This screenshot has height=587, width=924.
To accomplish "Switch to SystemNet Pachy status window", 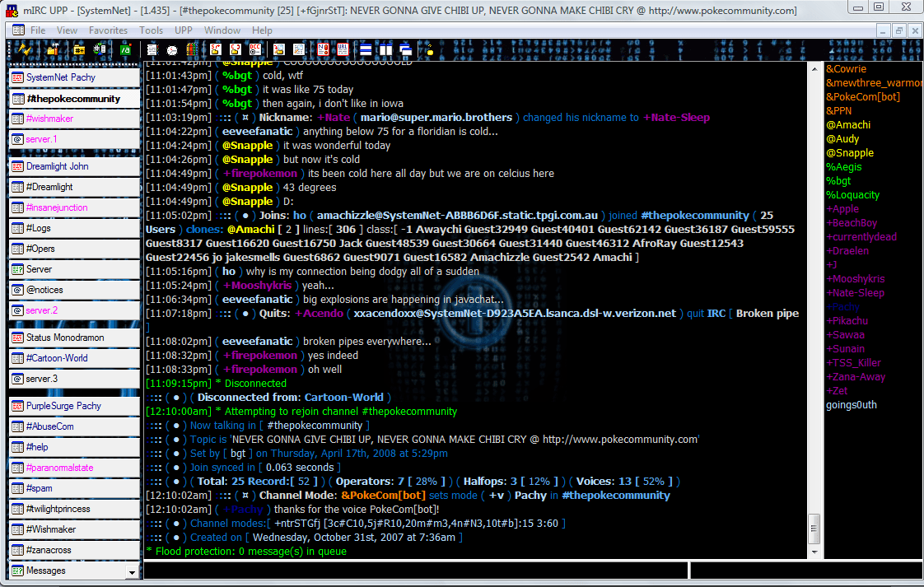I will coord(75,77).
